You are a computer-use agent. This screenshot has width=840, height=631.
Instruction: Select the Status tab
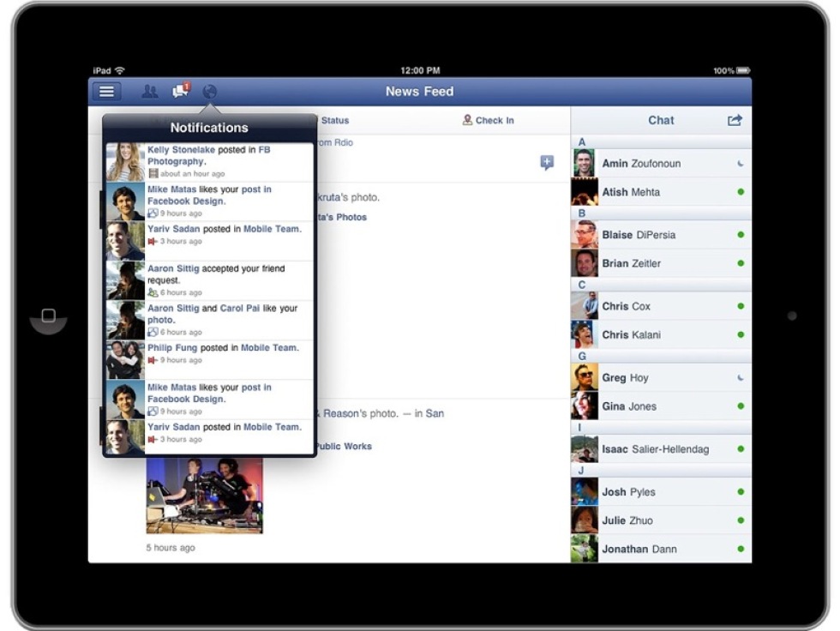(x=334, y=121)
